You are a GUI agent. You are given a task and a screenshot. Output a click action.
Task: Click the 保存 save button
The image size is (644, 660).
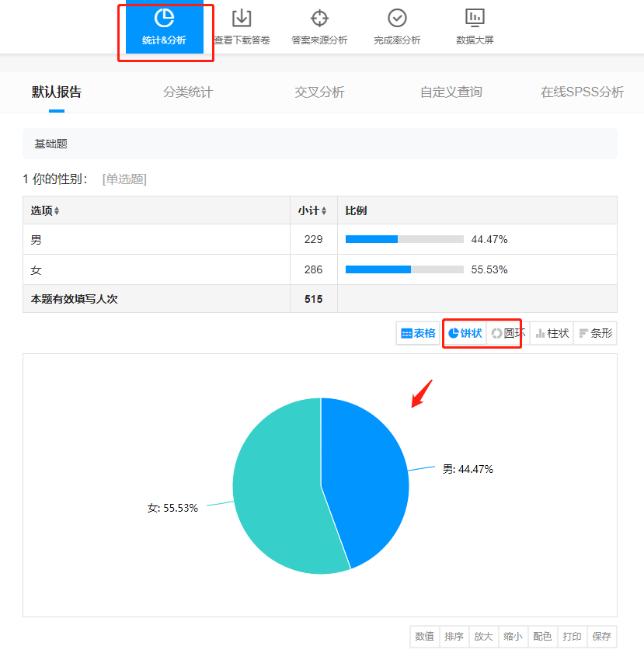[601, 636]
